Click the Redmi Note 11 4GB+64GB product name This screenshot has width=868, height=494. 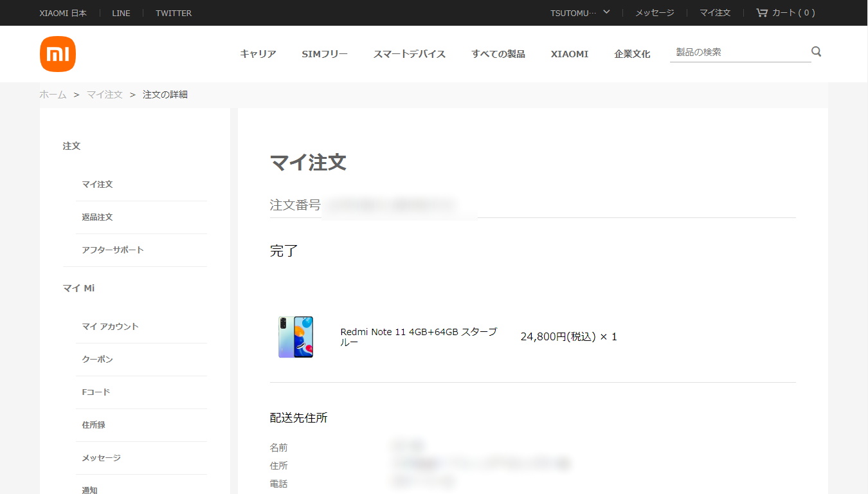pos(419,337)
